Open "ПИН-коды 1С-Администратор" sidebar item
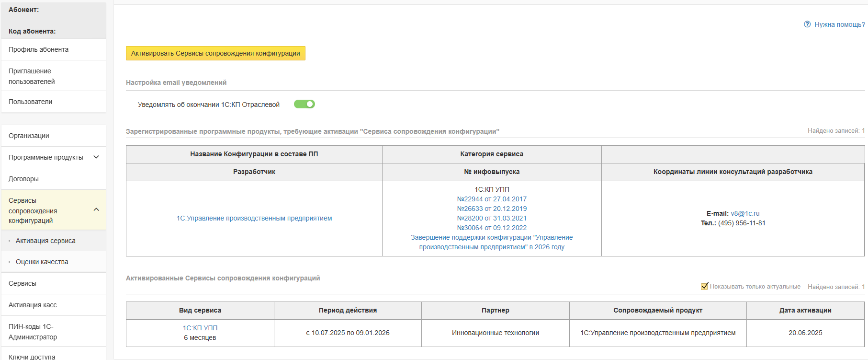868x360 pixels. pyautogui.click(x=54, y=331)
